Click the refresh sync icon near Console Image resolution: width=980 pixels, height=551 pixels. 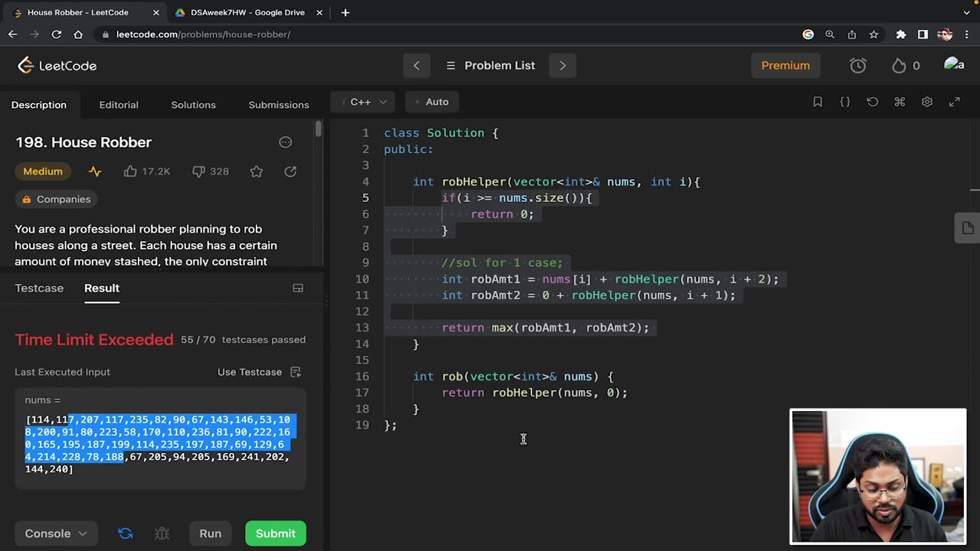coord(126,533)
